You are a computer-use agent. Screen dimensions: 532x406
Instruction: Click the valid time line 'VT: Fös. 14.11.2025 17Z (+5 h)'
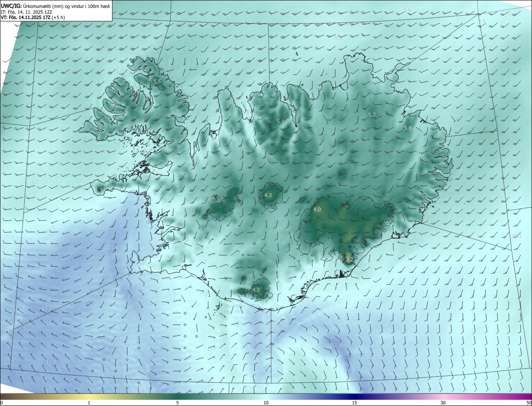click(32, 17)
